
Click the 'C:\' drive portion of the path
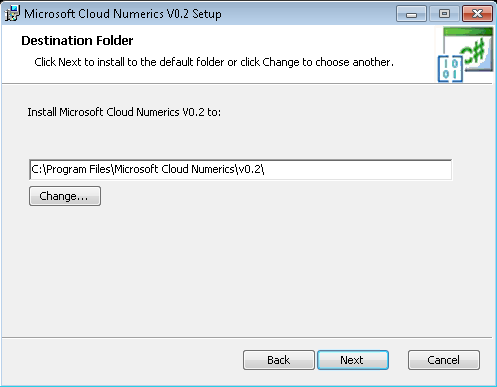click(38, 169)
